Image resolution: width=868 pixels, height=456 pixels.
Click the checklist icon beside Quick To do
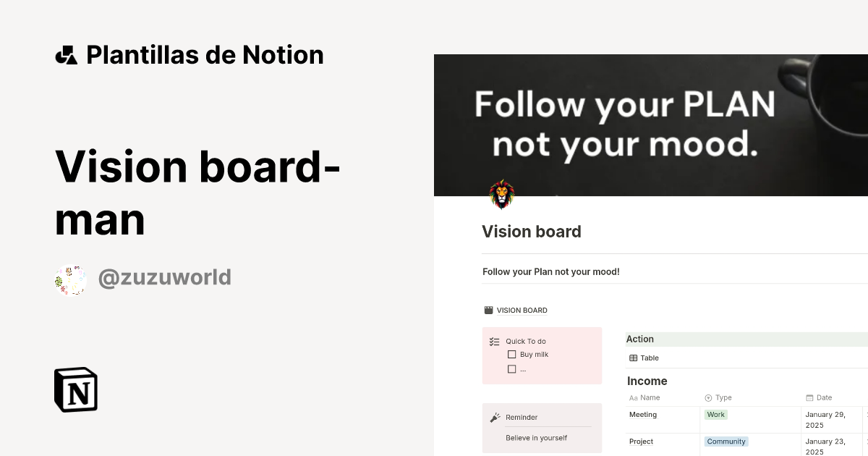495,341
